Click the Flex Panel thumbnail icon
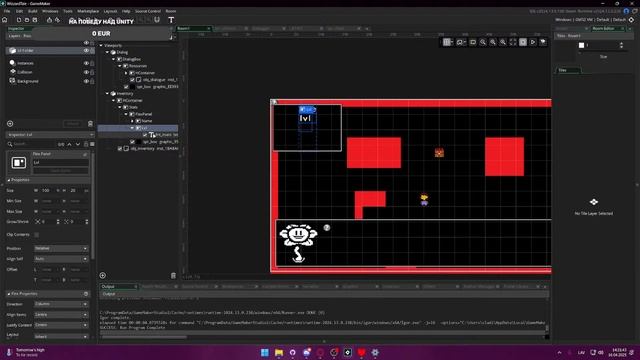Image resolution: width=640 pixels, height=360 pixels. [18, 163]
